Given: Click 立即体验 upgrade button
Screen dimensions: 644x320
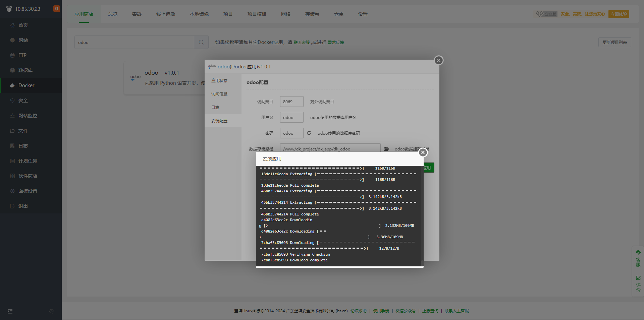Looking at the screenshot, I should (x=619, y=14).
